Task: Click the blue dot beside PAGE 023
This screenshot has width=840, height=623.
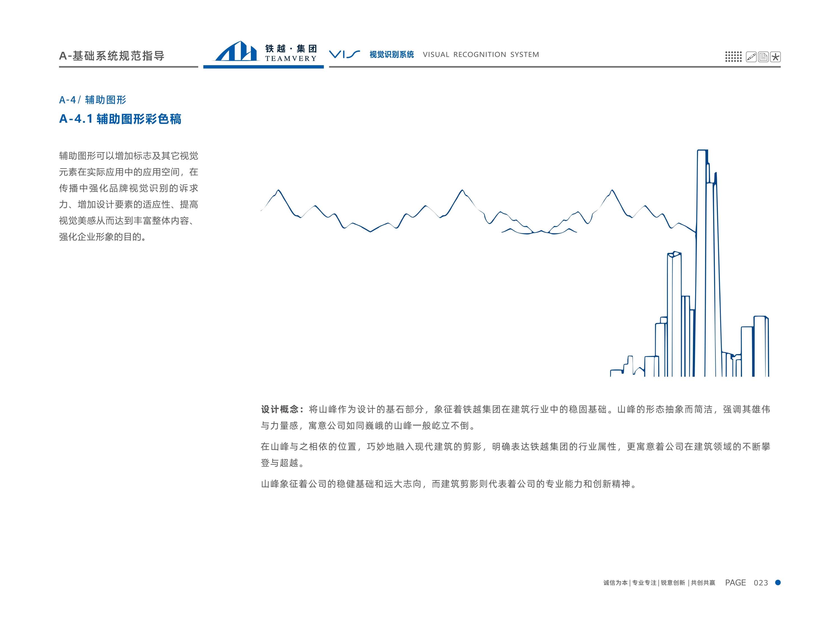Action: (777, 582)
